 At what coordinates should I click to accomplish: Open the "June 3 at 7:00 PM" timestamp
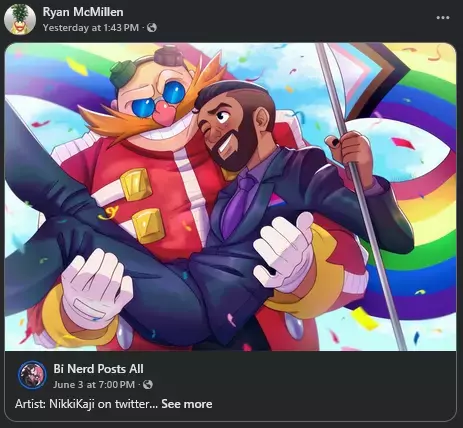coord(94,385)
